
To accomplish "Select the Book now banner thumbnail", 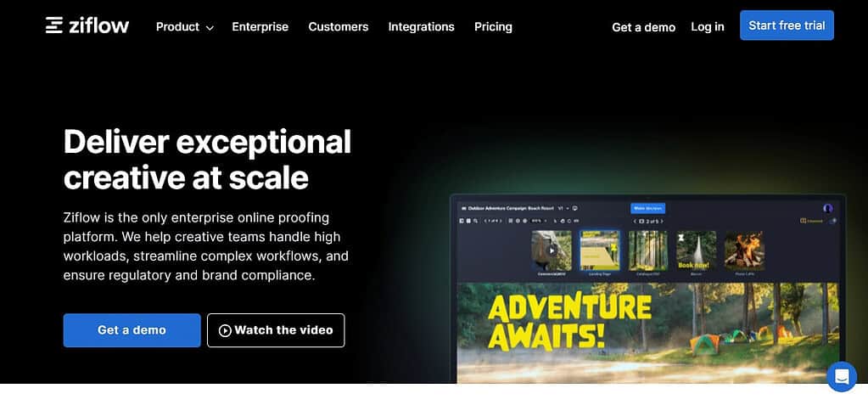I will tap(696, 251).
